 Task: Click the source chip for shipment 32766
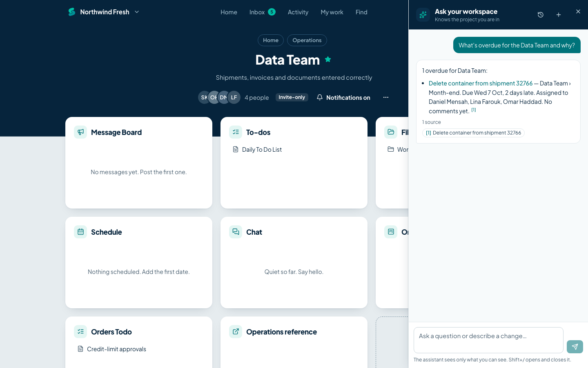tap(473, 133)
